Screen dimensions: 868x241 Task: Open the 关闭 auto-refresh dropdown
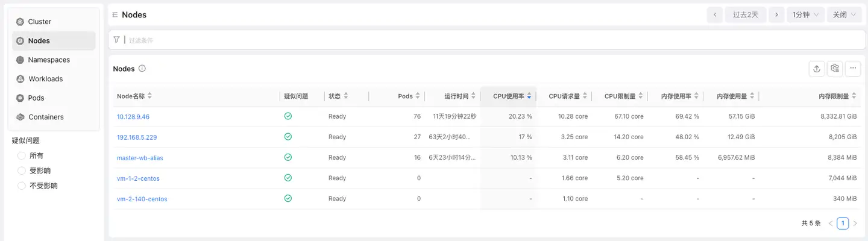pos(845,15)
